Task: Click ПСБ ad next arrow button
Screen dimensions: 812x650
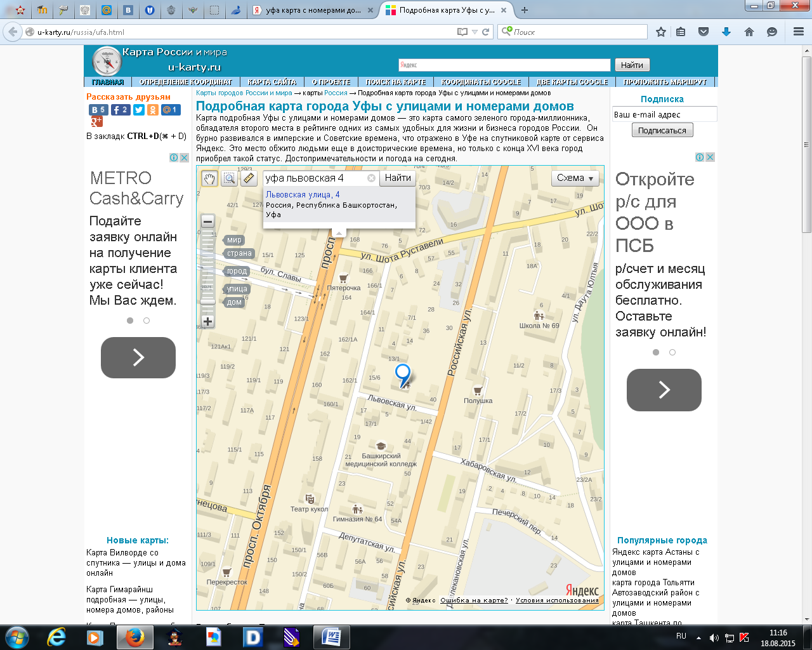Action: [664, 390]
